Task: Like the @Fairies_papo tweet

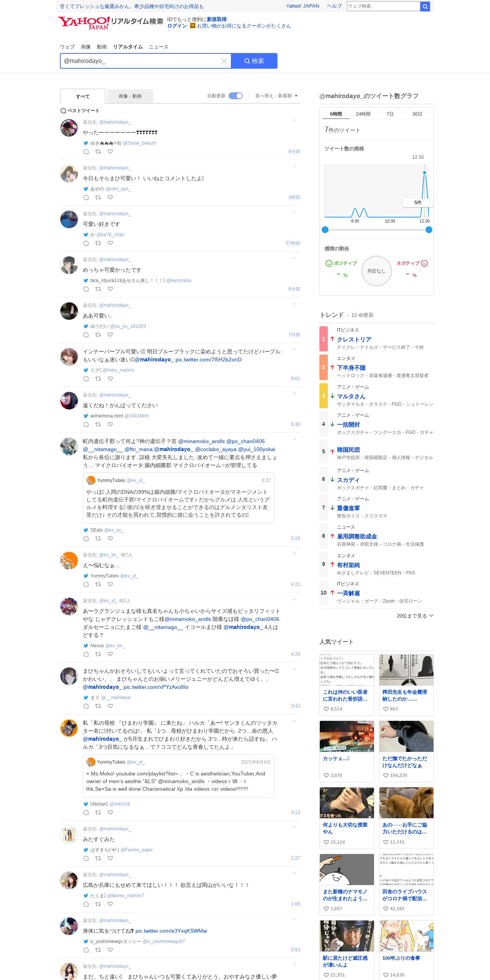Action: (x=110, y=858)
